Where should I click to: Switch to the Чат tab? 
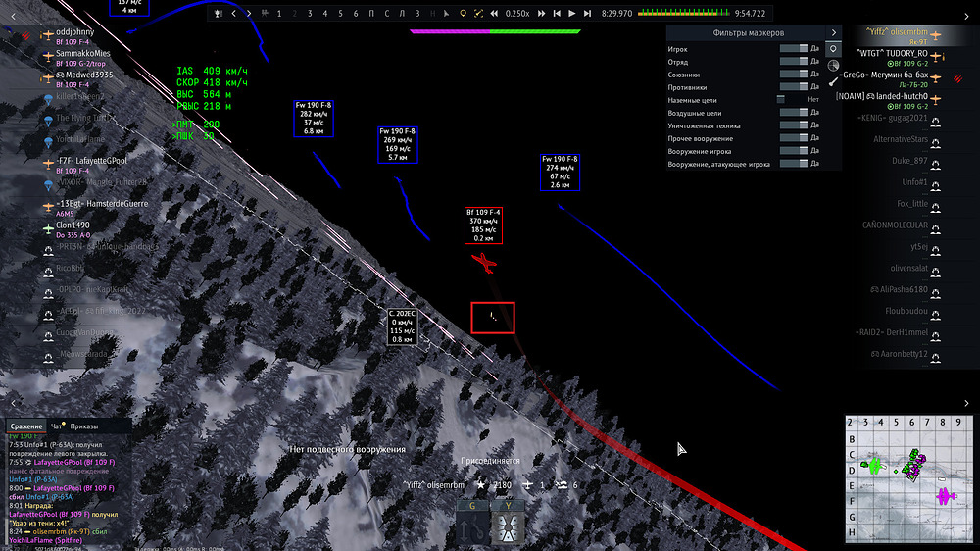[57, 426]
